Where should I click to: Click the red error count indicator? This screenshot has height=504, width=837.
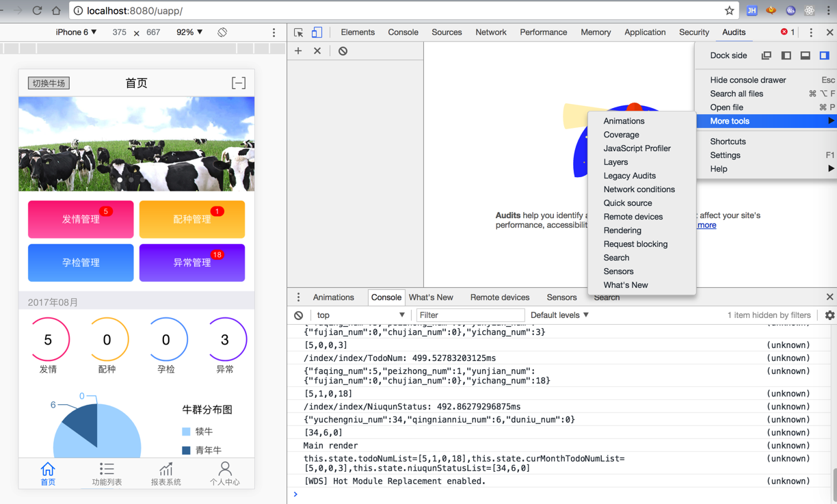point(788,32)
